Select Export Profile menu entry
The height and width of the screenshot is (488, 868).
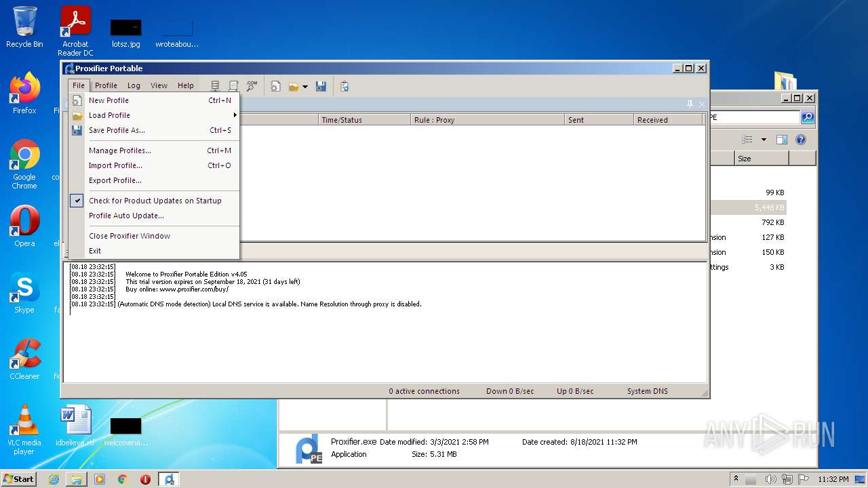click(x=154, y=180)
